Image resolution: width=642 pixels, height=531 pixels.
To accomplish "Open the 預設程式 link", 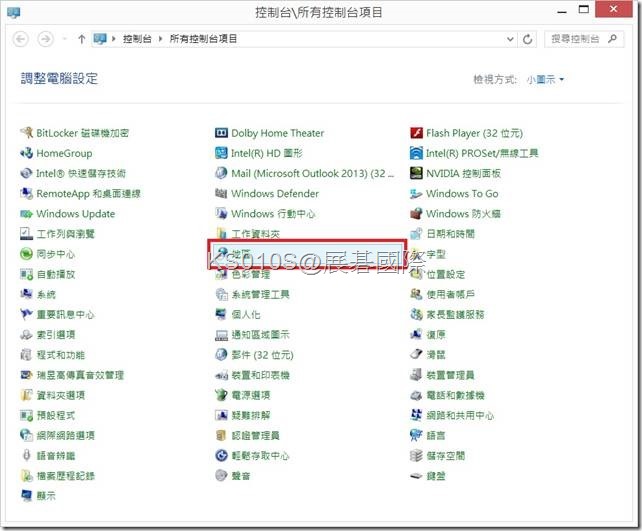I will (56, 415).
